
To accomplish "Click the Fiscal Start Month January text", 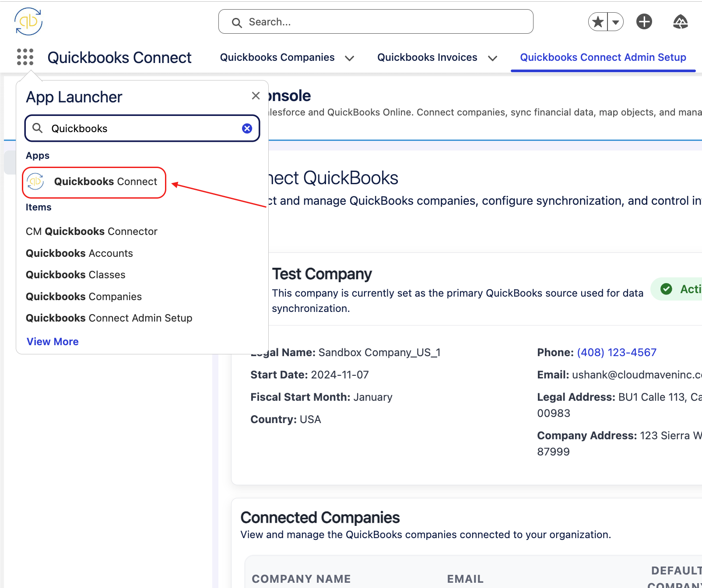I will click(x=321, y=397).
